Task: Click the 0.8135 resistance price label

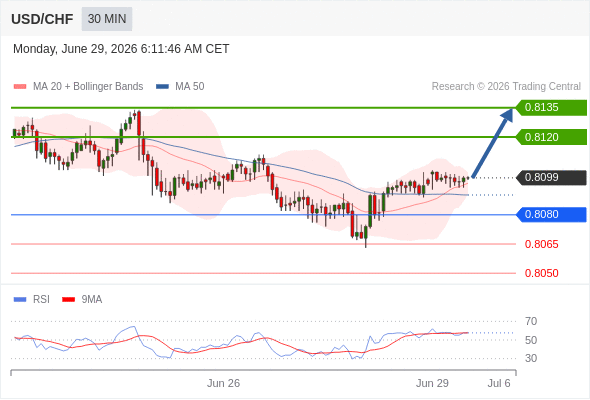Action: pos(551,108)
